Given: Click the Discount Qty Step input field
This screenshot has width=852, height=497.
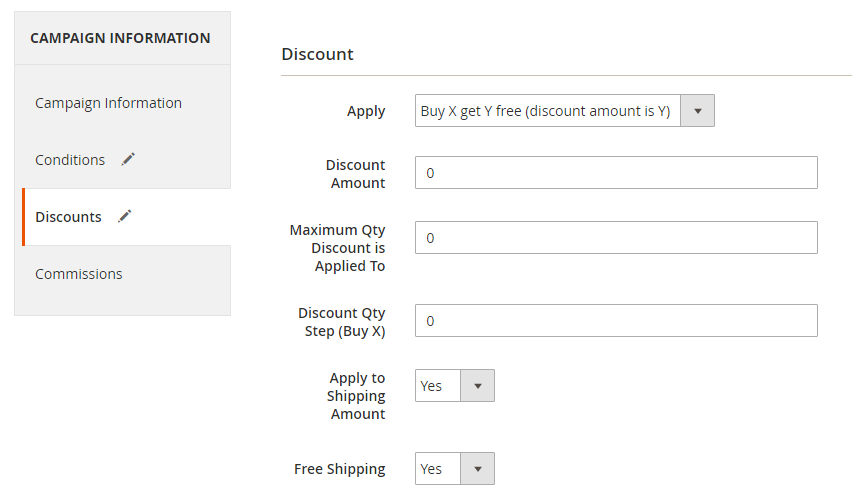Looking at the screenshot, I should 616,320.
